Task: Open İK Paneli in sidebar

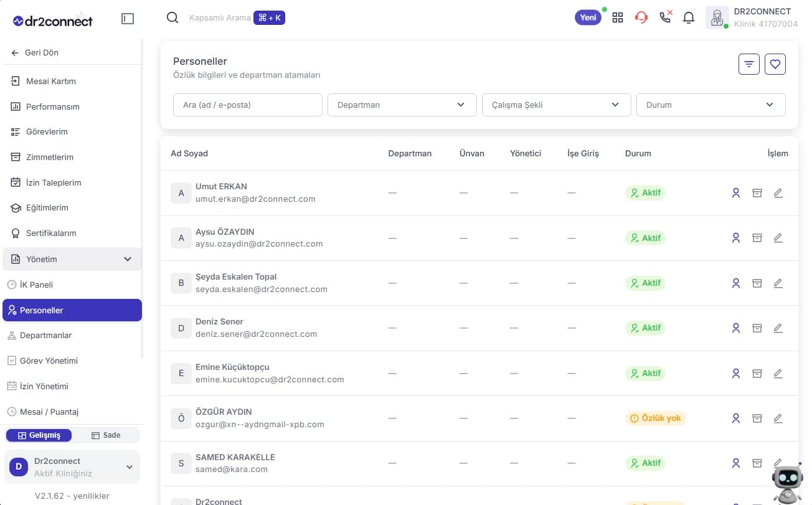Action: click(x=72, y=285)
